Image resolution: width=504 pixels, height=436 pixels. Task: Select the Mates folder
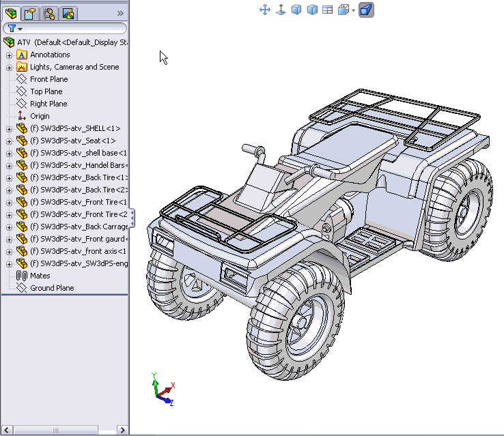click(x=40, y=276)
